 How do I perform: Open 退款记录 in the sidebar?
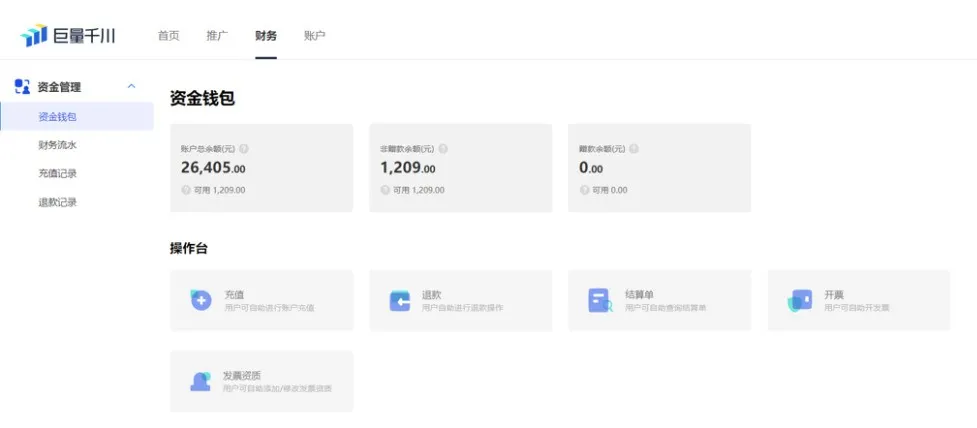pyautogui.click(x=57, y=202)
